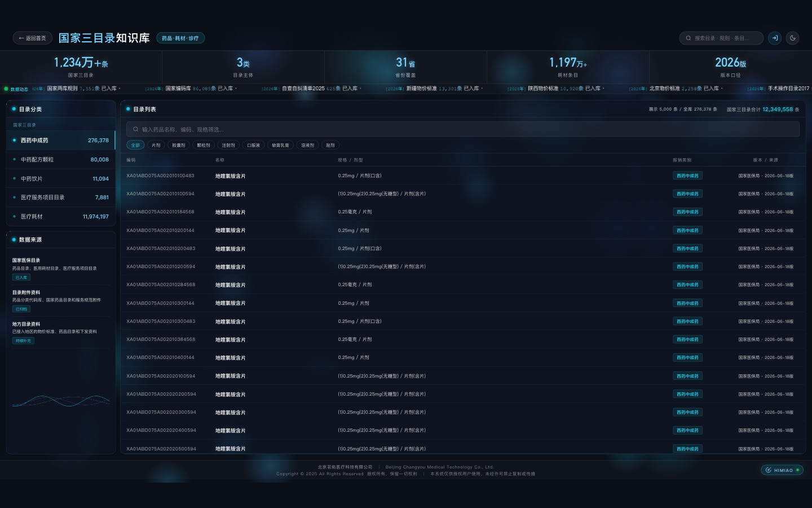Screen dimensions: 812x508
Task: Toggle dark mode moon icon
Action: 793,38
